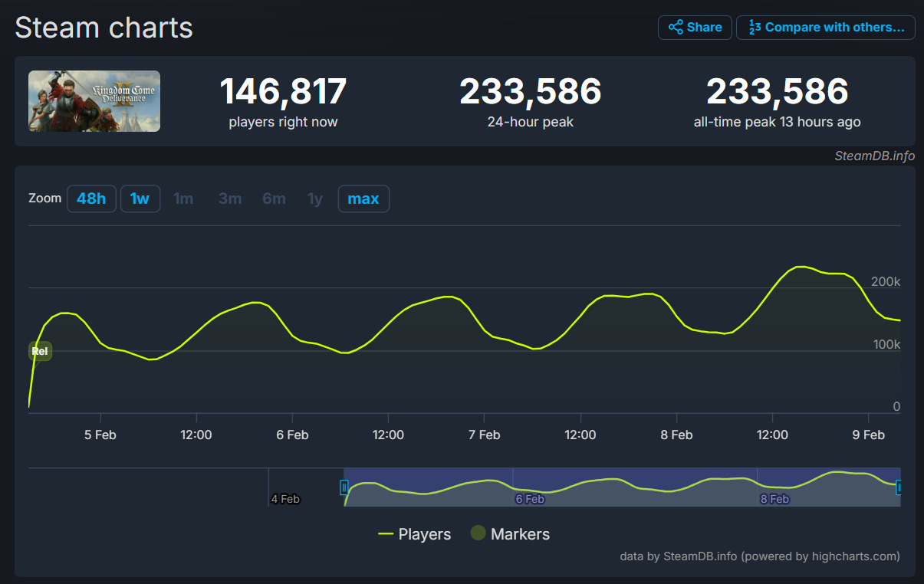
Task: Click the Share button
Action: pyautogui.click(x=695, y=28)
